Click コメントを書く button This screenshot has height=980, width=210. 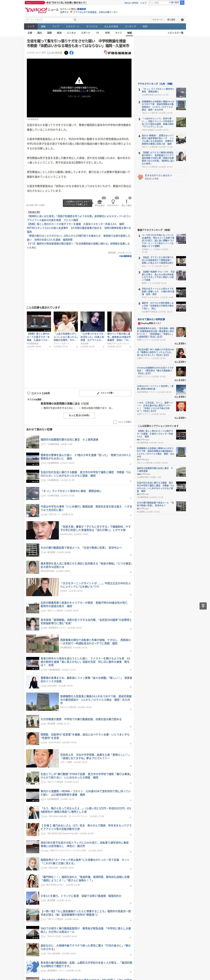click(x=105, y=393)
